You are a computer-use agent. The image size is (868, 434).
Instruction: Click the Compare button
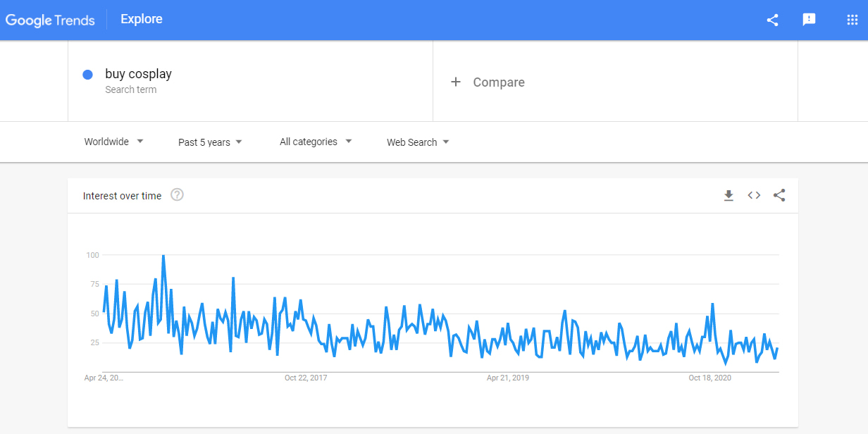(498, 82)
